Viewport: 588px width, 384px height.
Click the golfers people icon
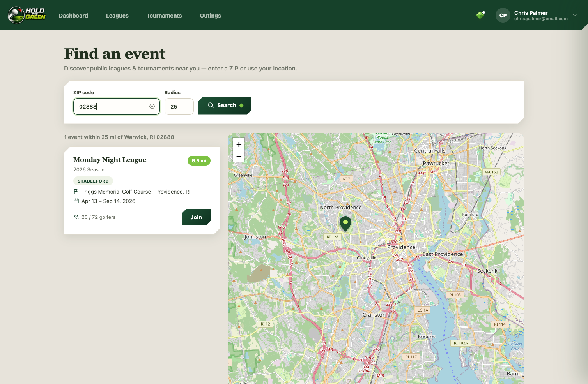(x=76, y=217)
